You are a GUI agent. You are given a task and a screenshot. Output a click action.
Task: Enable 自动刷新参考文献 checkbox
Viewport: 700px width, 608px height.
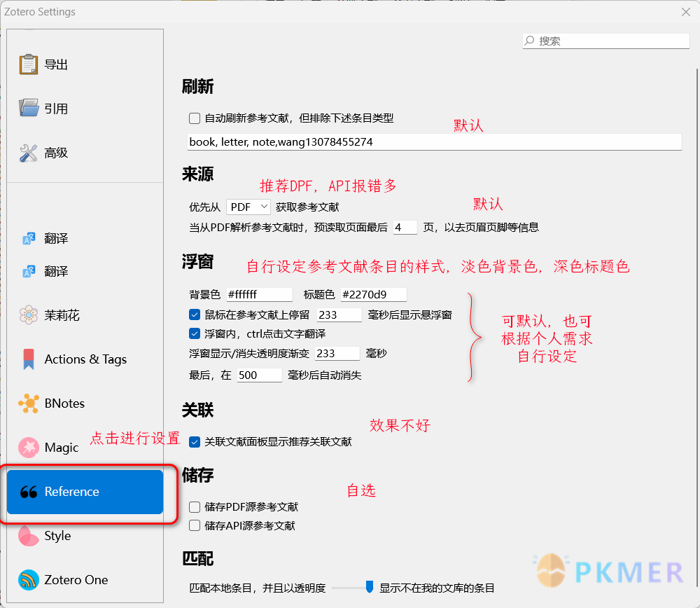coord(195,118)
